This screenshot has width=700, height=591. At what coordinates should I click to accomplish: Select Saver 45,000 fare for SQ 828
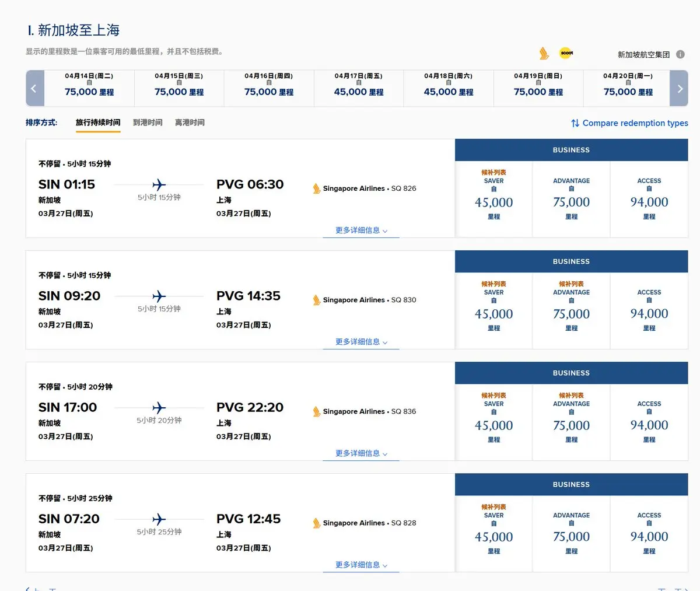tap(494, 536)
